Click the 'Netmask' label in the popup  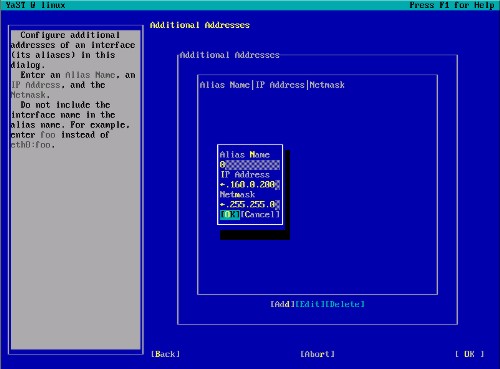click(x=237, y=195)
